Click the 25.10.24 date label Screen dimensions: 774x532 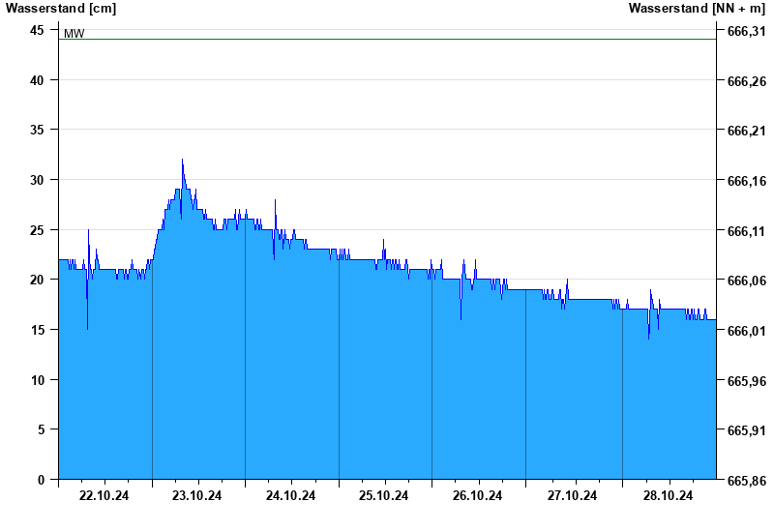click(x=384, y=496)
